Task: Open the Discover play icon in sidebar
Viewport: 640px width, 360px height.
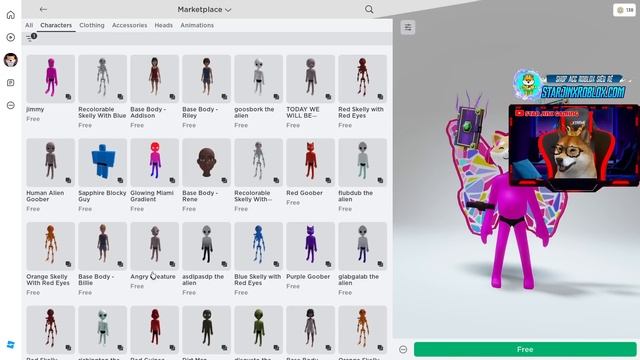Action: tap(11, 38)
